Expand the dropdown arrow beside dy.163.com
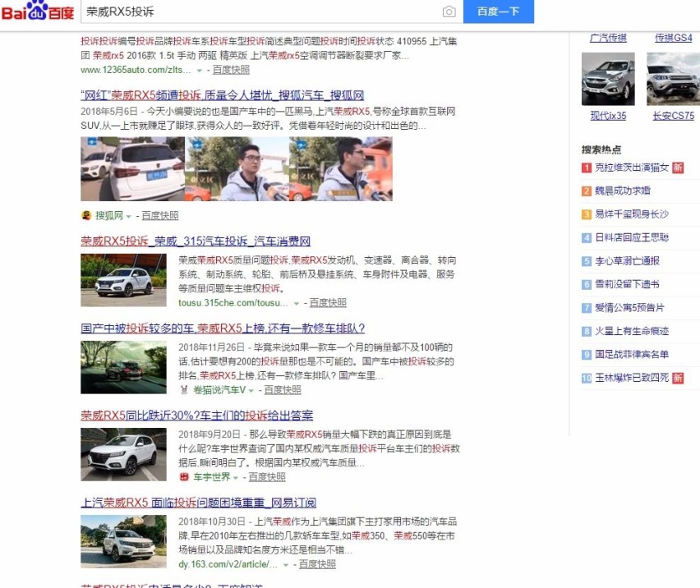Viewport: 700px width, 588px height. pos(286,565)
